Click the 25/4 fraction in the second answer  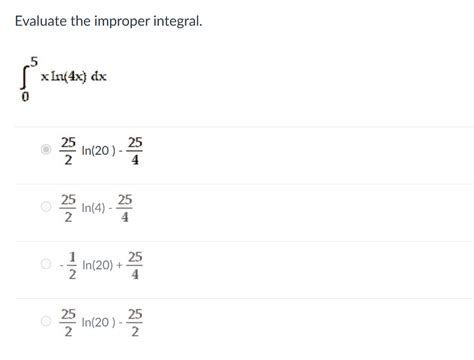(125, 208)
